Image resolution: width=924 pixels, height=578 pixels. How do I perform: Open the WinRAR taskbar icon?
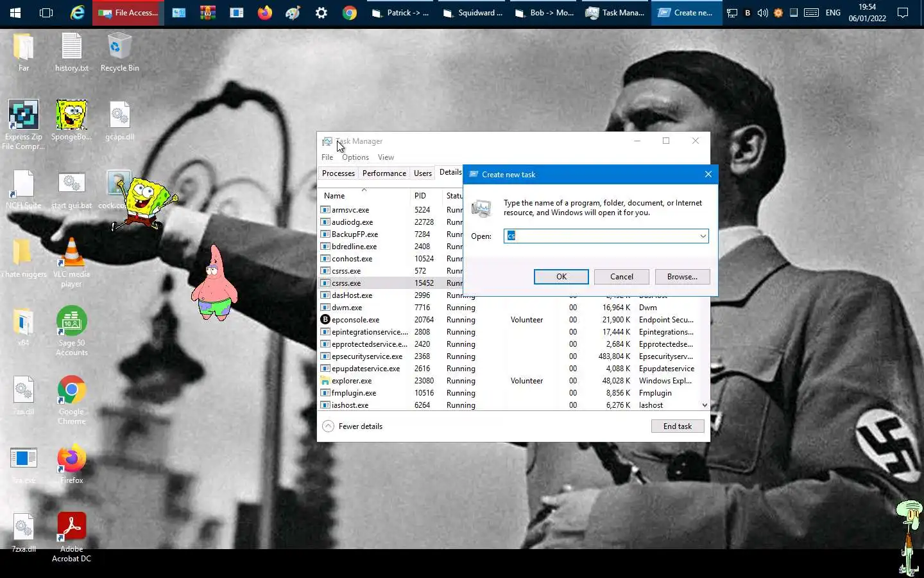208,13
